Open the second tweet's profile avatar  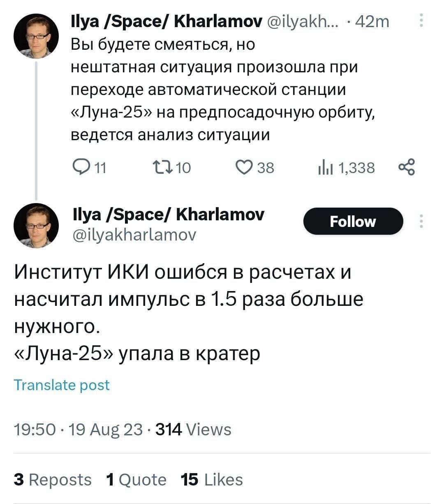pos(36,225)
